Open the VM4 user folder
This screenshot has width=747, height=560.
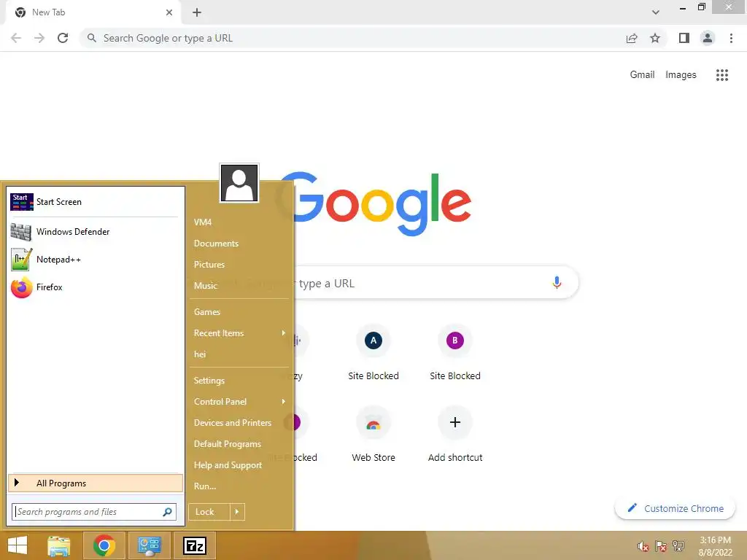(239, 222)
